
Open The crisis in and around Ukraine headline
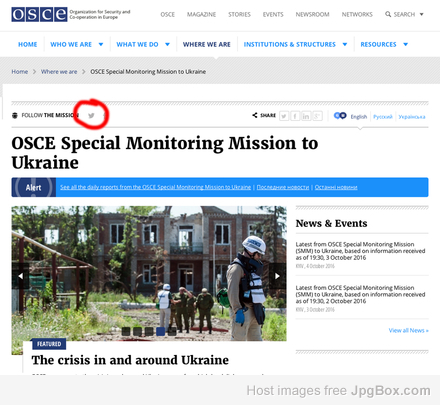[x=130, y=360]
